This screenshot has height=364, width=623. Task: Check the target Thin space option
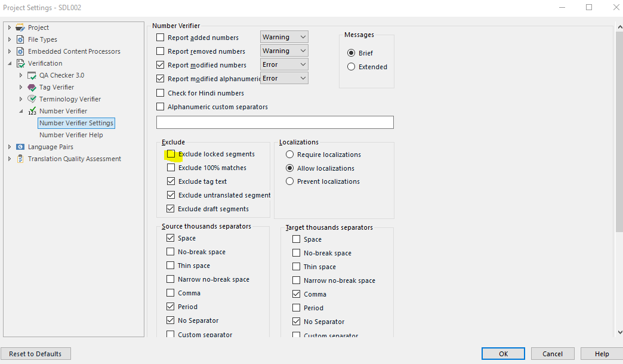tap(296, 267)
